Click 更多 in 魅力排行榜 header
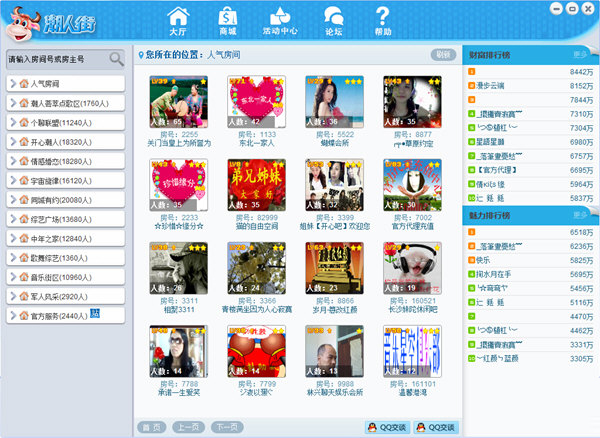600x438 pixels. (x=580, y=214)
